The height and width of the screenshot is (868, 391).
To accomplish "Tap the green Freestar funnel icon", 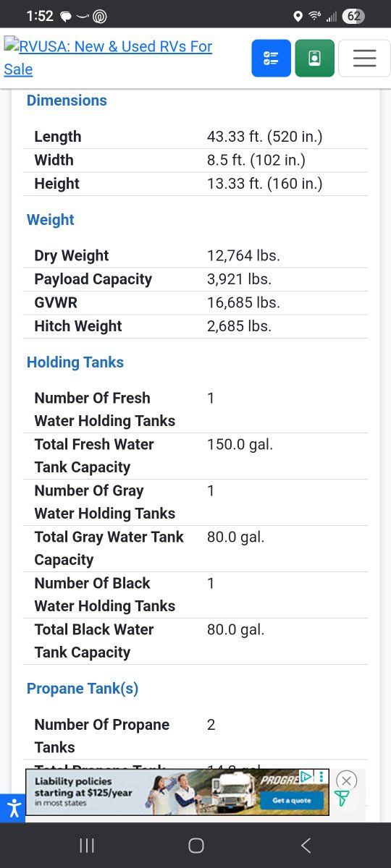I will (x=341, y=799).
